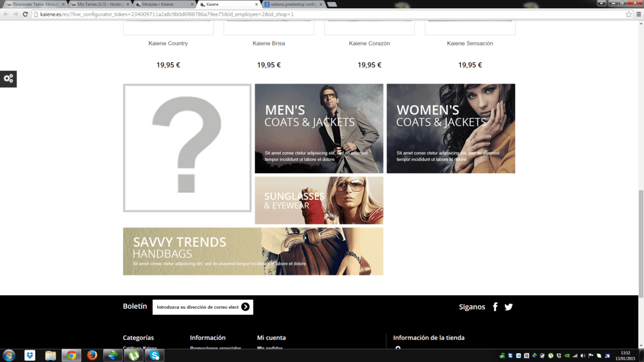Switch to the 'Modules • Kaiene' tab
Image resolution: width=644 pixels, height=362 pixels.
[x=165, y=4]
